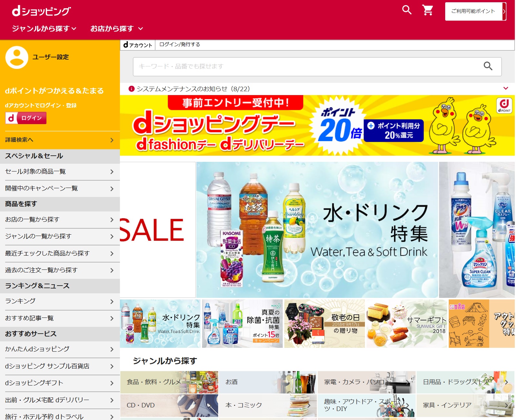Viewport: 519px width, 420px height.
Task: Open 家具・インテリア genre tile
Action: point(465,405)
